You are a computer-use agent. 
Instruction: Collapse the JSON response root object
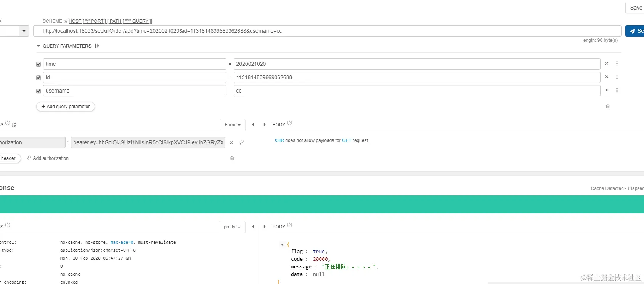pos(282,244)
